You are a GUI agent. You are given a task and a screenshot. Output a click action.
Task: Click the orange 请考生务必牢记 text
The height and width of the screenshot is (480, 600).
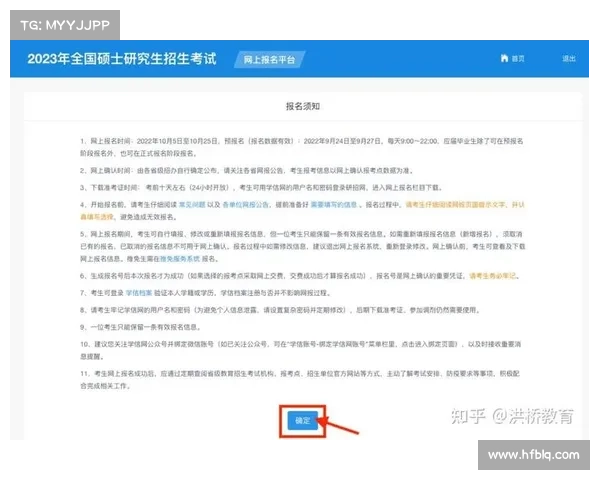point(492,276)
